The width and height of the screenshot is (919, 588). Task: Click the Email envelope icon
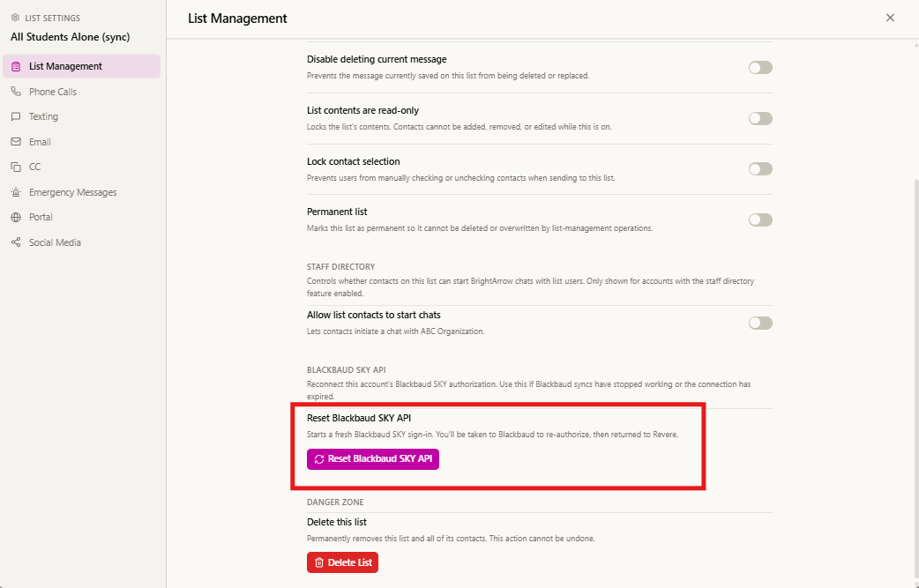pos(16,142)
